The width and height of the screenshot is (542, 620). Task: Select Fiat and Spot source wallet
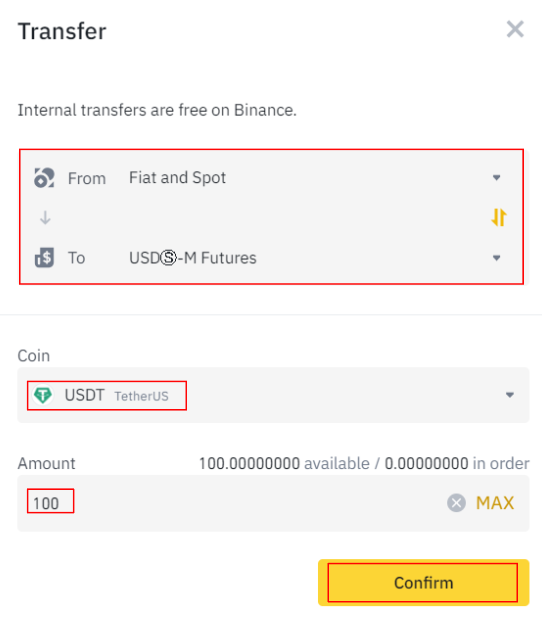(271, 178)
